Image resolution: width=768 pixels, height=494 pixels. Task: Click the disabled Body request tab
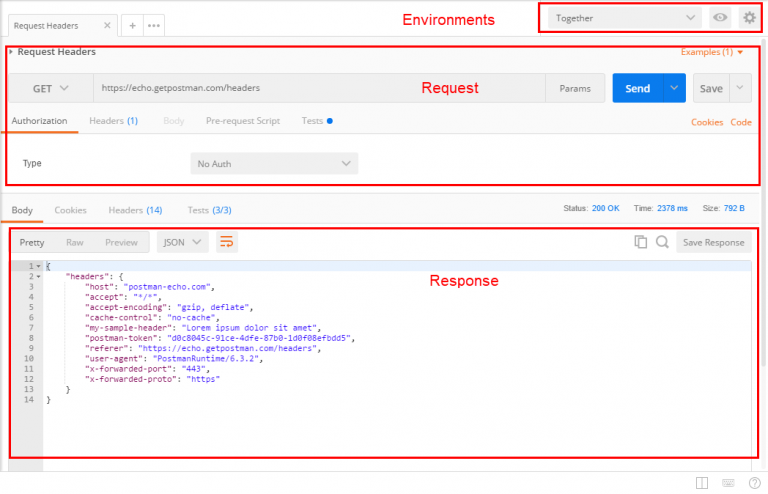click(173, 121)
